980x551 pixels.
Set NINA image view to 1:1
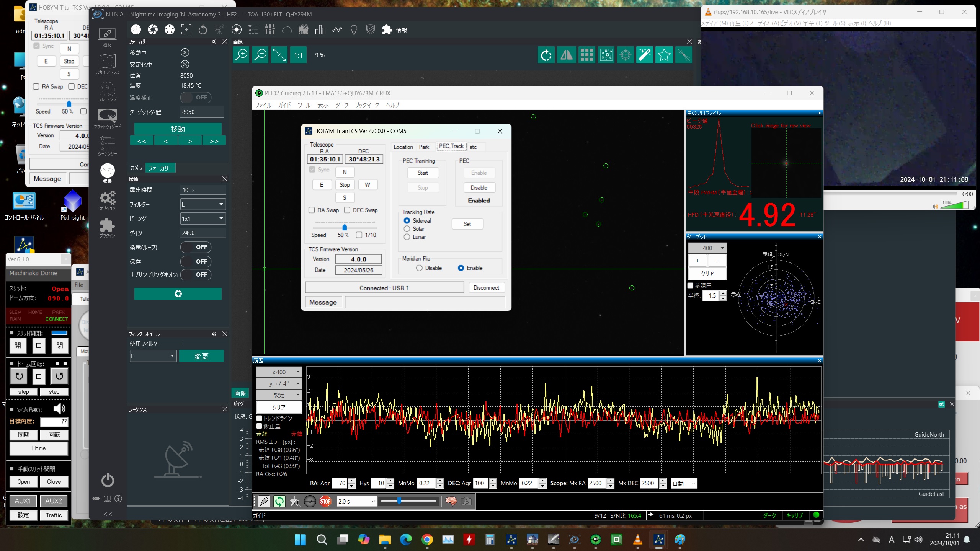point(298,55)
